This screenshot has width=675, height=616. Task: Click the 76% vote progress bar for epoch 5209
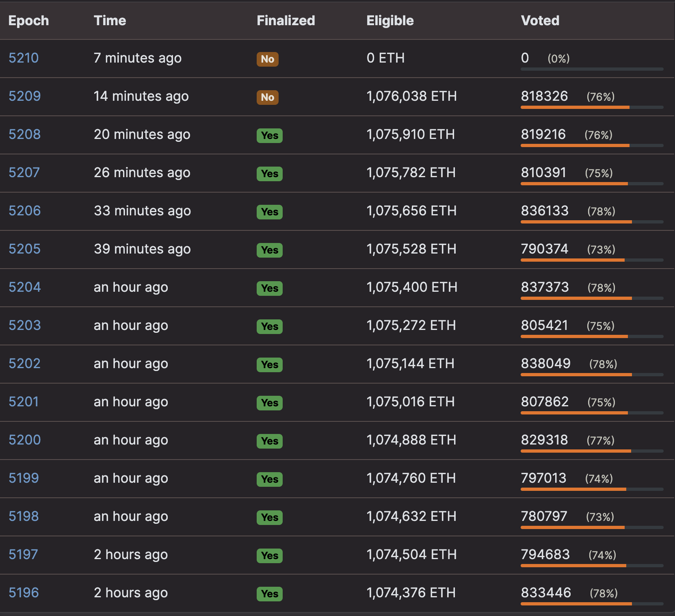(592, 107)
